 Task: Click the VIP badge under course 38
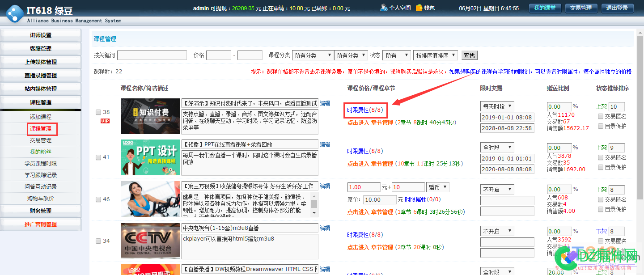(105, 121)
